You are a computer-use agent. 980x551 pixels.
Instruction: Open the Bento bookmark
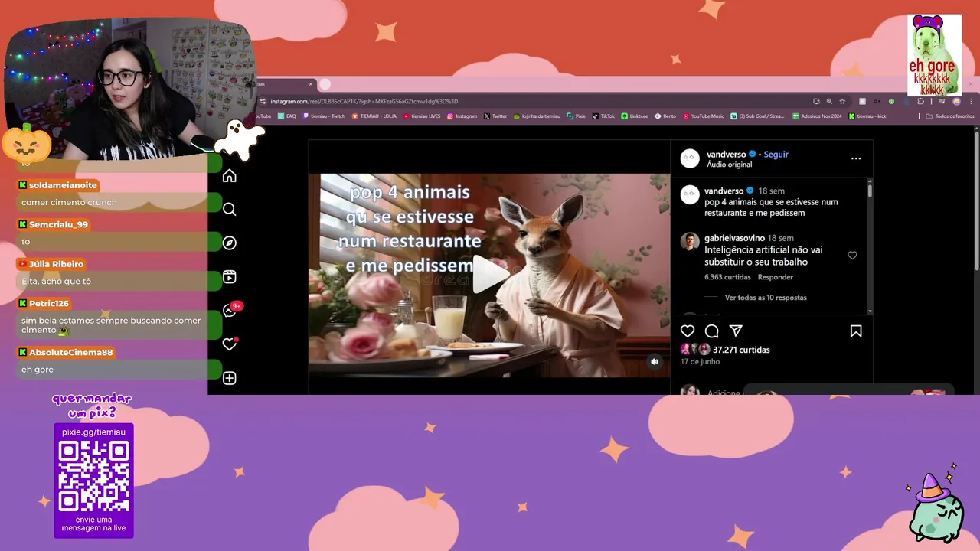click(666, 116)
